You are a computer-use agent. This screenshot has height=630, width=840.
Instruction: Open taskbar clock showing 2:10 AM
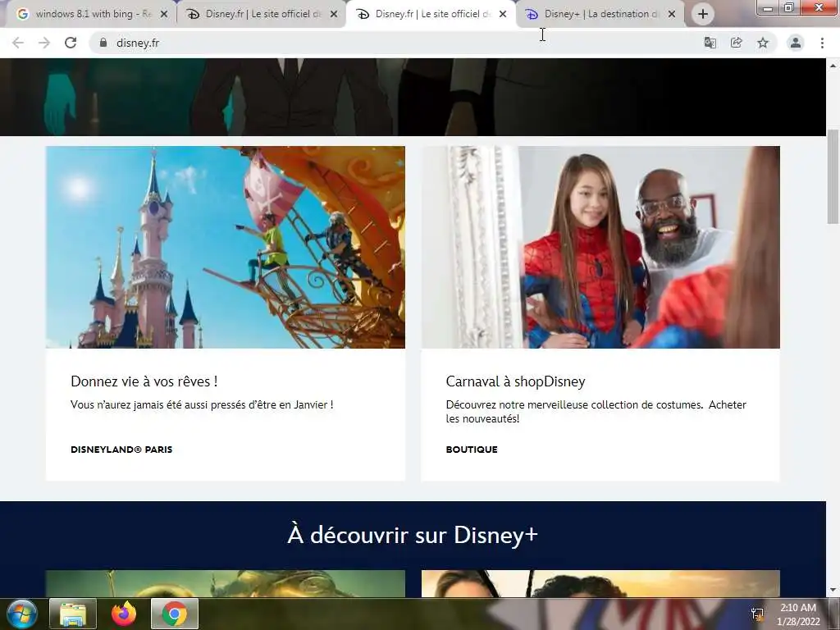point(798,614)
